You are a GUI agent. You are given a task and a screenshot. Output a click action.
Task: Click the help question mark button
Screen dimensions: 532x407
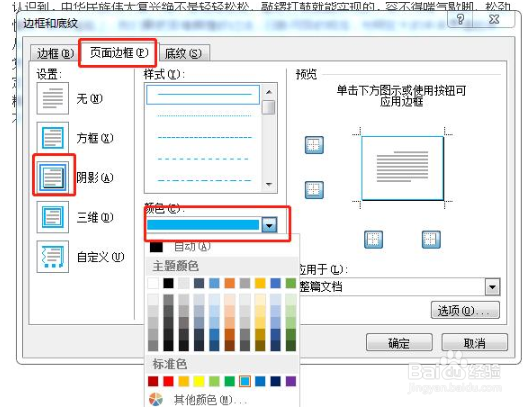click(460, 19)
